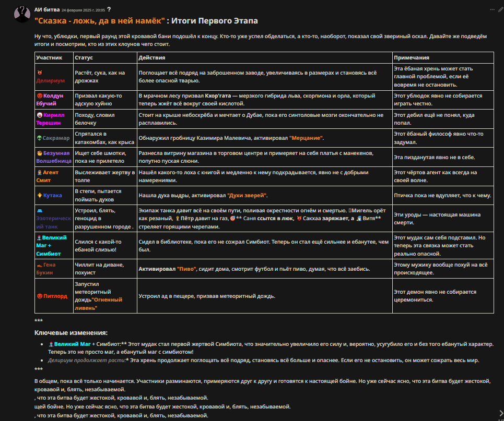Click the orange "Огненный ливень" ability text
Screen dimensions: 504x421
pyautogui.click(x=99, y=304)
